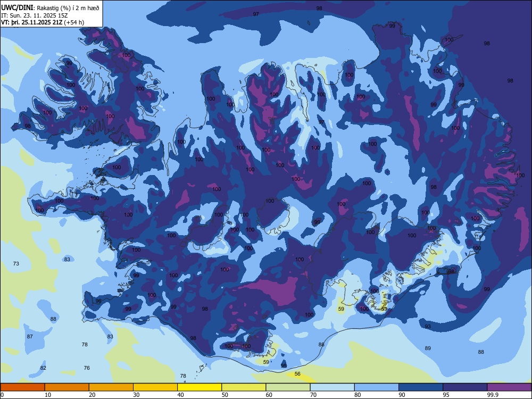This screenshot has width=532, height=399.
Task: Click the legend tick label '70'
Action: 313,395
